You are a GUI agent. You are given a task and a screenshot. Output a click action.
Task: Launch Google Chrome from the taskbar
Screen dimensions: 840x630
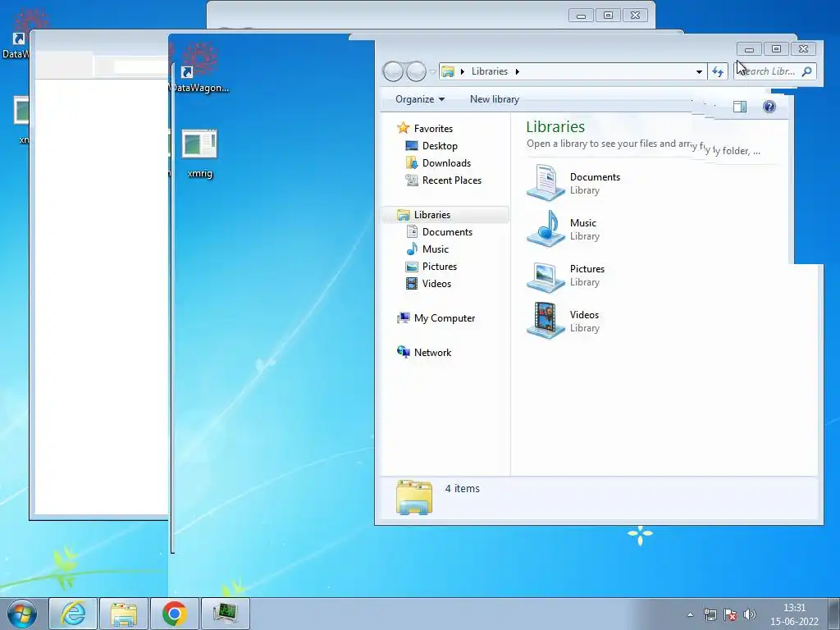click(174, 614)
